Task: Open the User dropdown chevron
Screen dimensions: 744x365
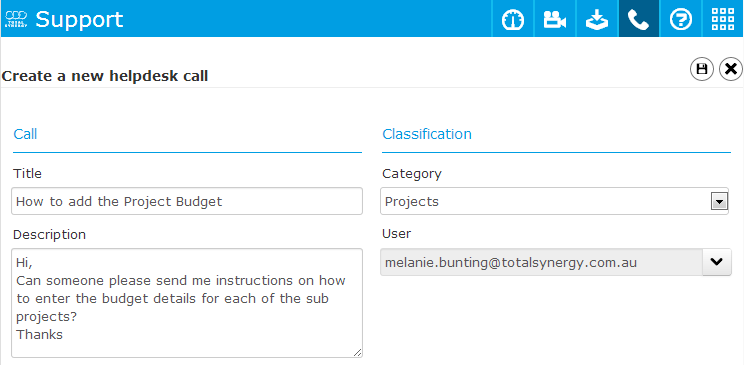Action: (716, 262)
